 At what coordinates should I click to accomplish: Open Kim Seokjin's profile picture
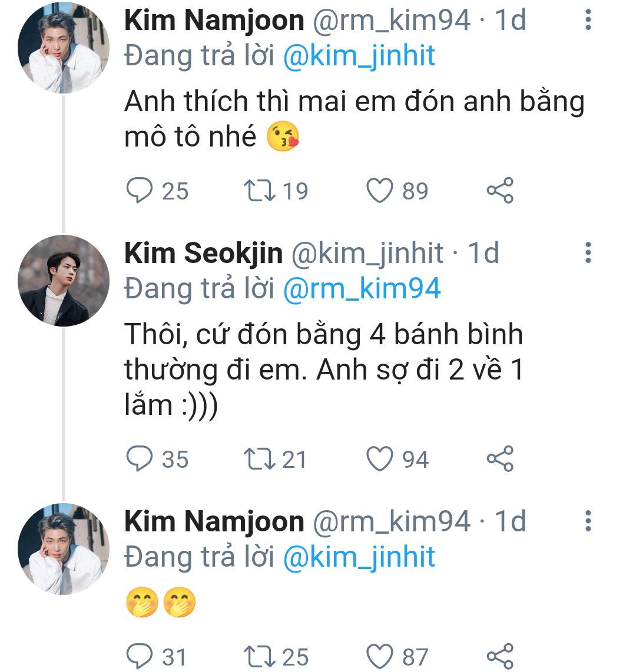click(64, 281)
